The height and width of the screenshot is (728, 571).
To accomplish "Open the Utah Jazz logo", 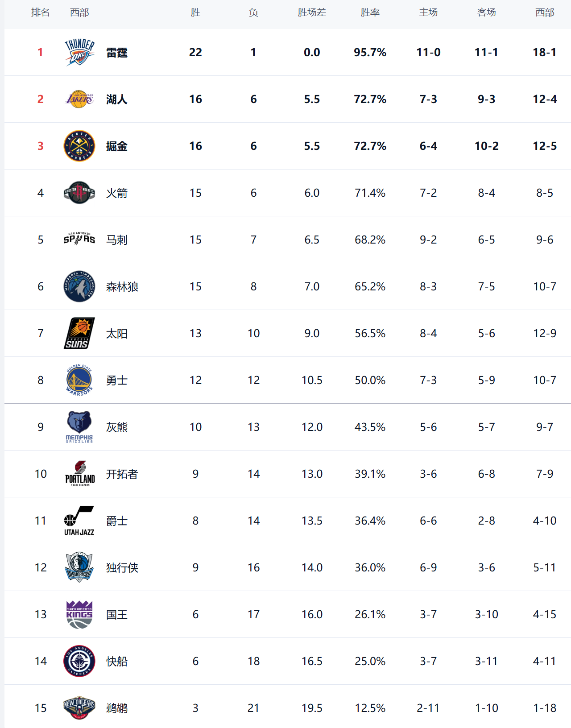I will (79, 521).
